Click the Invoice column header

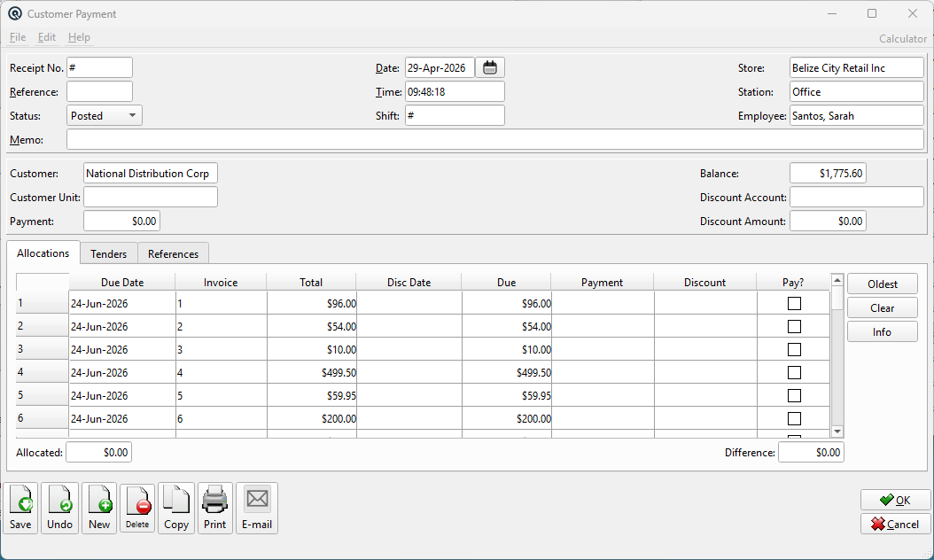click(x=221, y=283)
